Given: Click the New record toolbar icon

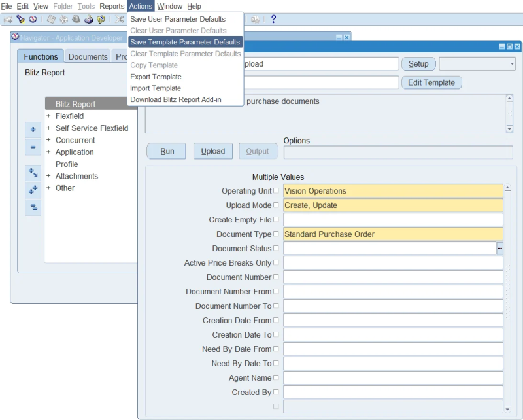Looking at the screenshot, I should click(x=8, y=20).
